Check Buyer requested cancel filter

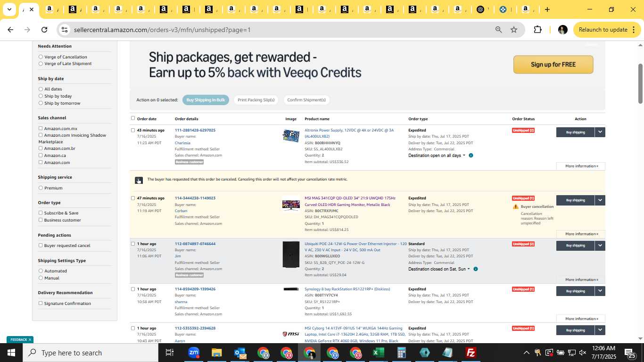[41, 245]
